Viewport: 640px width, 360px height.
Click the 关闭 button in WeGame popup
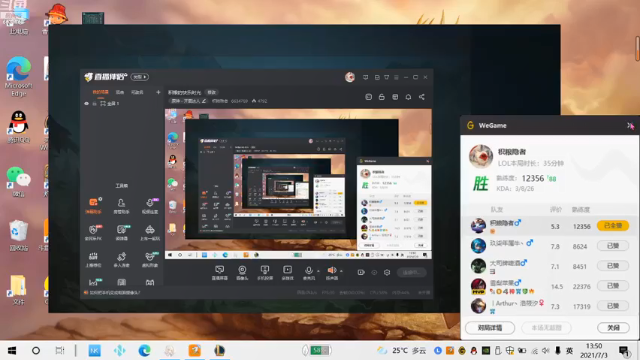click(x=613, y=328)
